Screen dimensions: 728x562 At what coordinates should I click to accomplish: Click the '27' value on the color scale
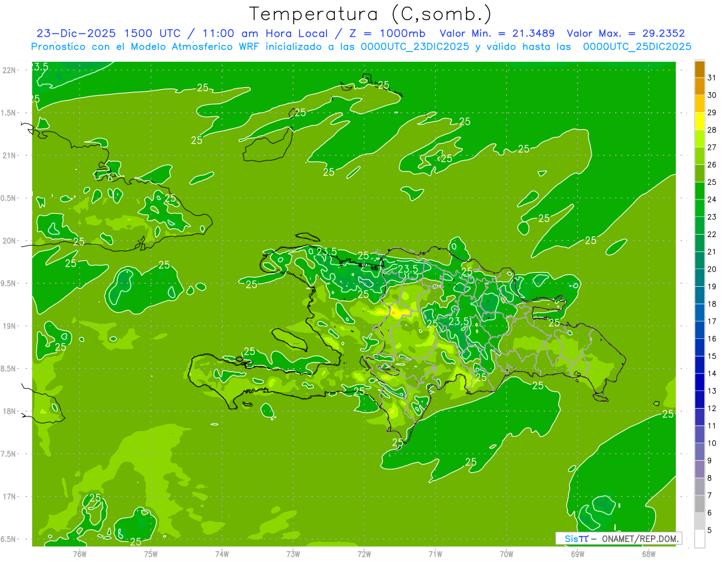click(x=712, y=147)
